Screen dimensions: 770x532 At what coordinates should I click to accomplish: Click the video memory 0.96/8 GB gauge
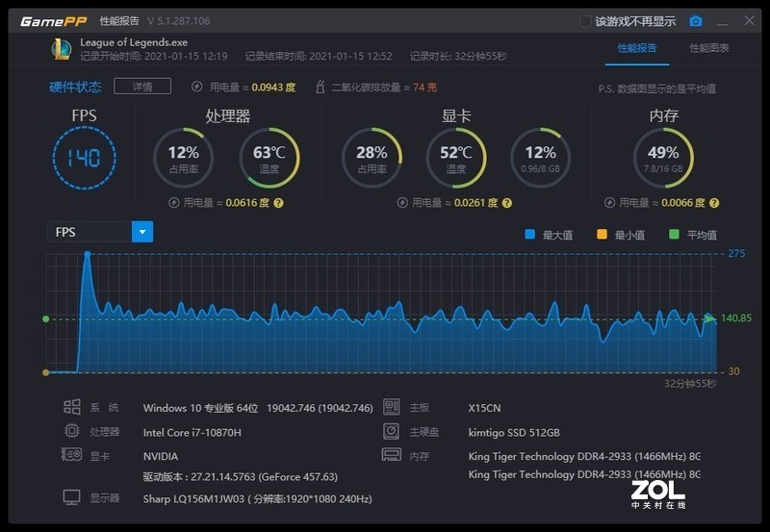pyautogui.click(x=541, y=158)
